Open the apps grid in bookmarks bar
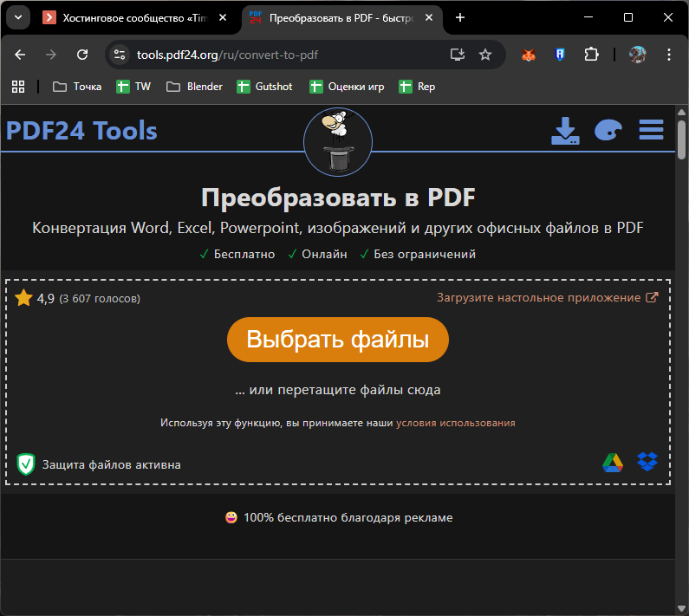This screenshot has height=616, width=689. click(18, 87)
